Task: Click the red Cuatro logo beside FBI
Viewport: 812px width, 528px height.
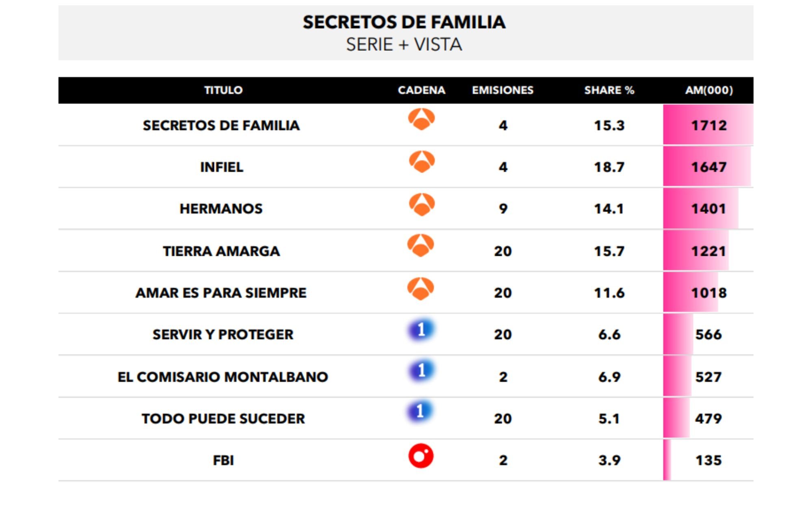Action: click(421, 456)
